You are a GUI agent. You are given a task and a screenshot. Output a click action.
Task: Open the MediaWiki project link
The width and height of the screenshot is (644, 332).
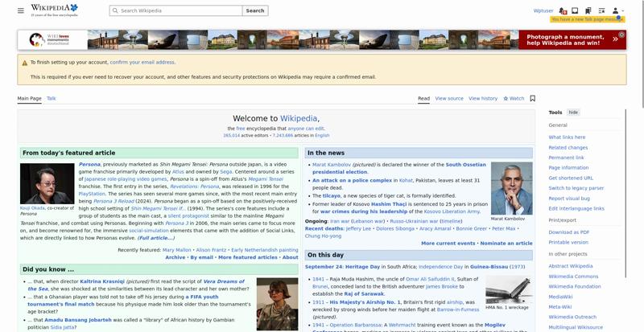560,297
